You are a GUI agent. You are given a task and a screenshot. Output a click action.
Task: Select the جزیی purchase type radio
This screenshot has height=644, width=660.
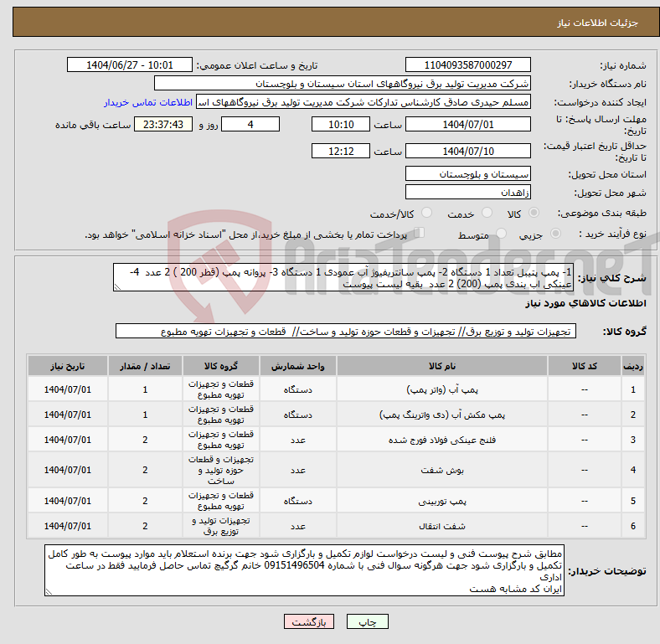click(x=555, y=234)
